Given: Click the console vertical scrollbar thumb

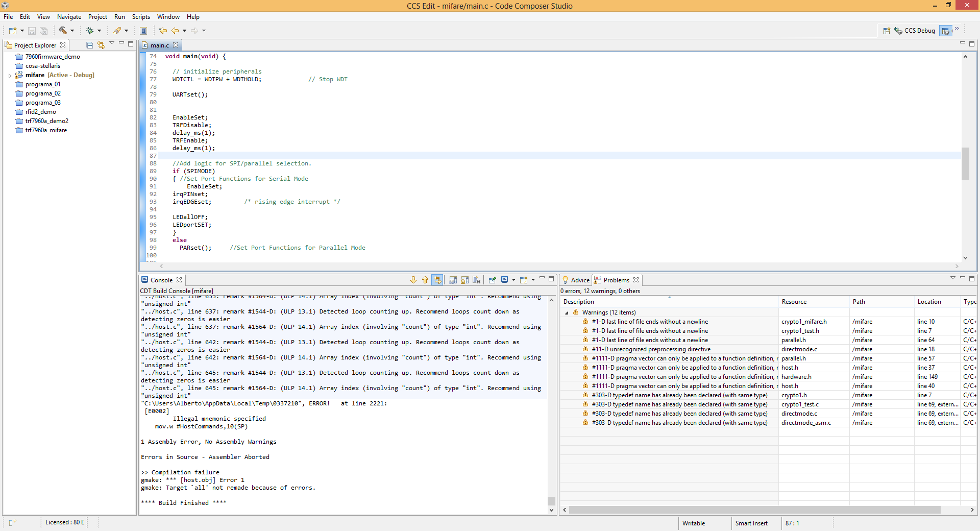Looking at the screenshot, I should (x=551, y=500).
